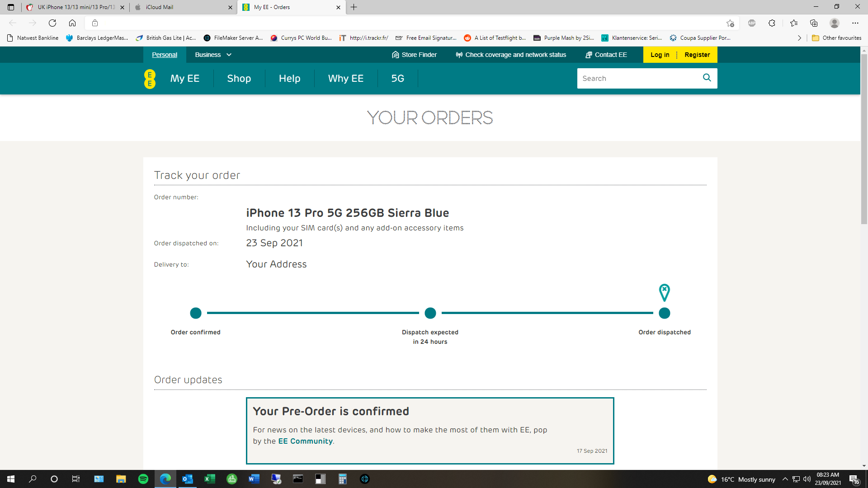Click the Register button
This screenshot has height=488, width=868.
[x=697, y=55]
